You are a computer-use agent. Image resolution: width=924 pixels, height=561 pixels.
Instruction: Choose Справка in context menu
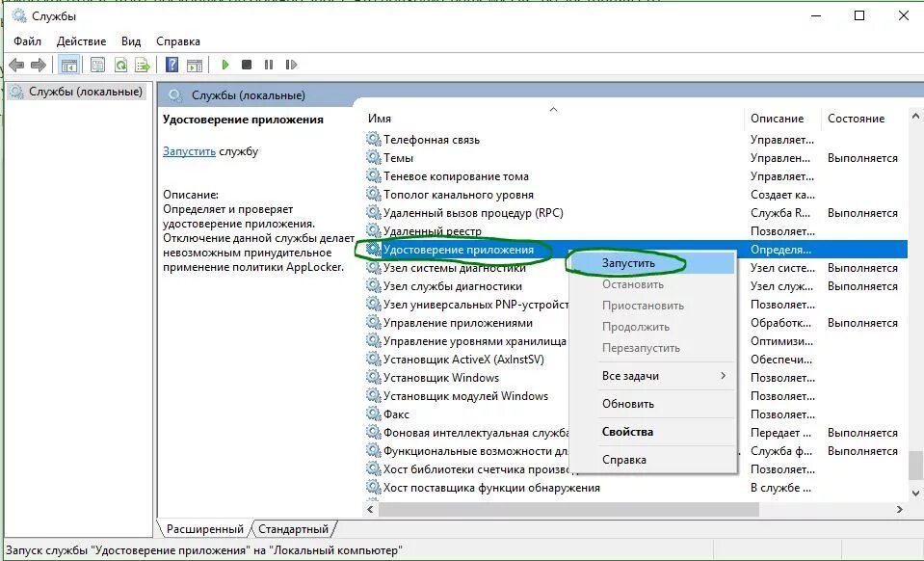pyautogui.click(x=652, y=460)
